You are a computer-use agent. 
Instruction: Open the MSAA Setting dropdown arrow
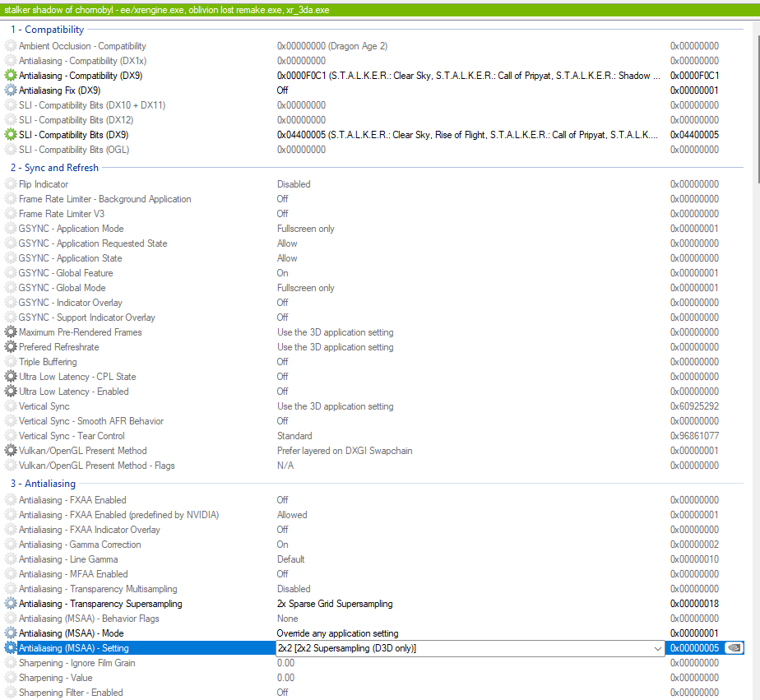point(657,649)
